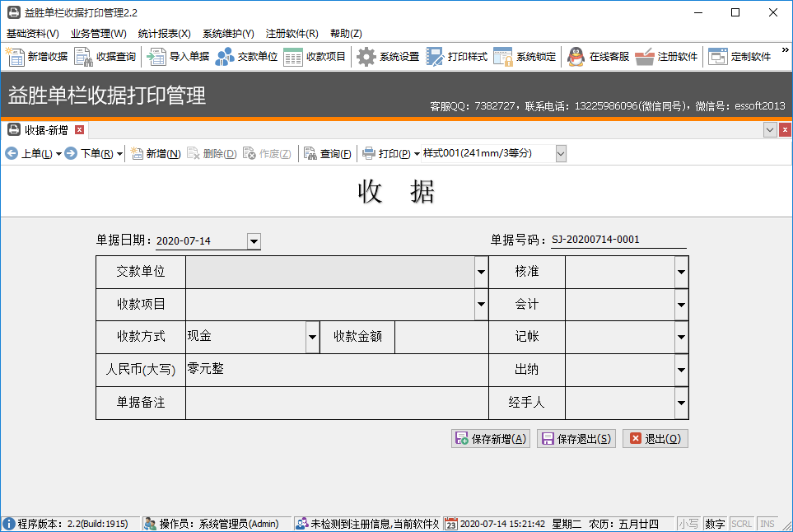Image resolution: width=793 pixels, height=532 pixels.
Task: Expand the main toolbar overflow chevron
Action: click(x=785, y=50)
